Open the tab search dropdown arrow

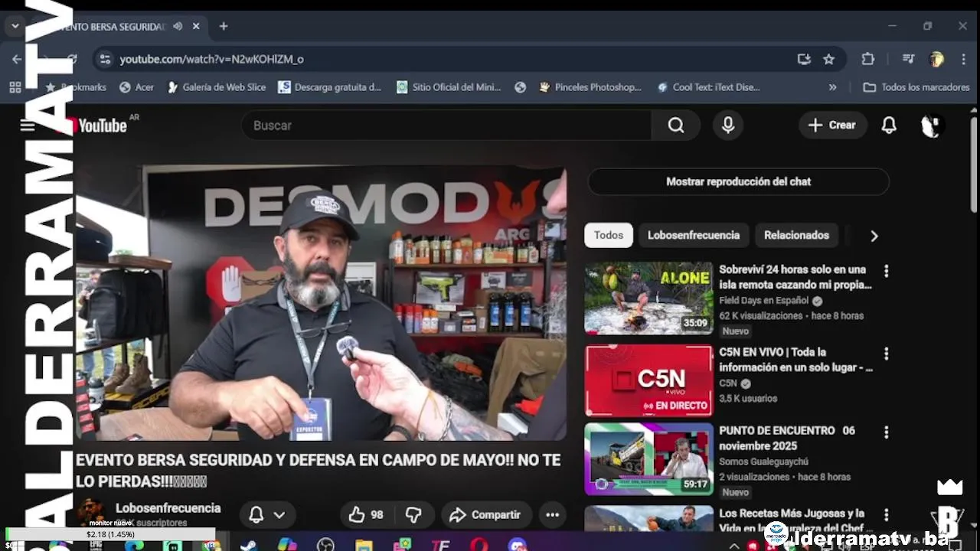15,26
